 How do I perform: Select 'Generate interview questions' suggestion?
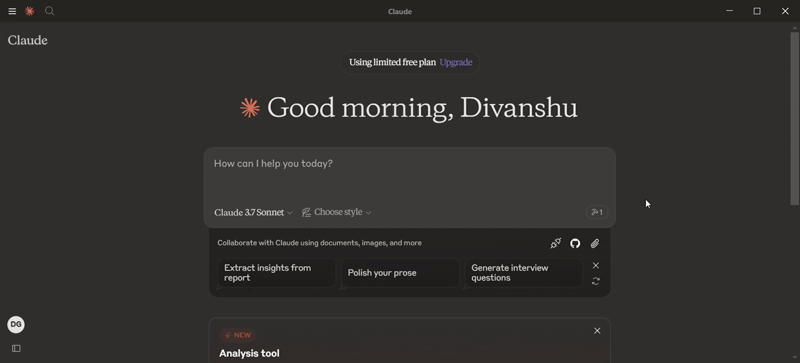click(523, 273)
